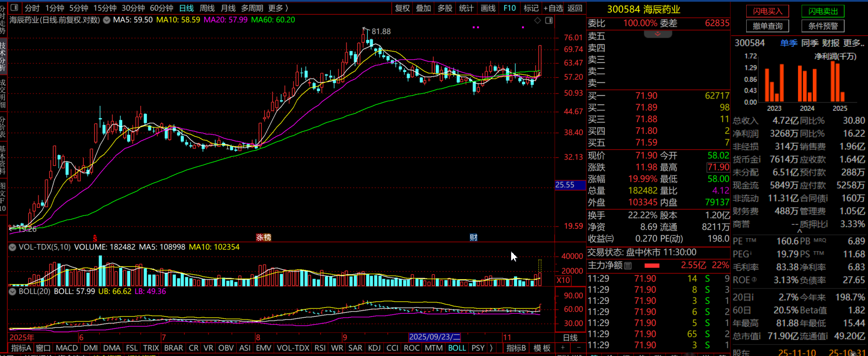Click the 返回 back button
The width and height of the screenshot is (868, 356).
pos(575,8)
